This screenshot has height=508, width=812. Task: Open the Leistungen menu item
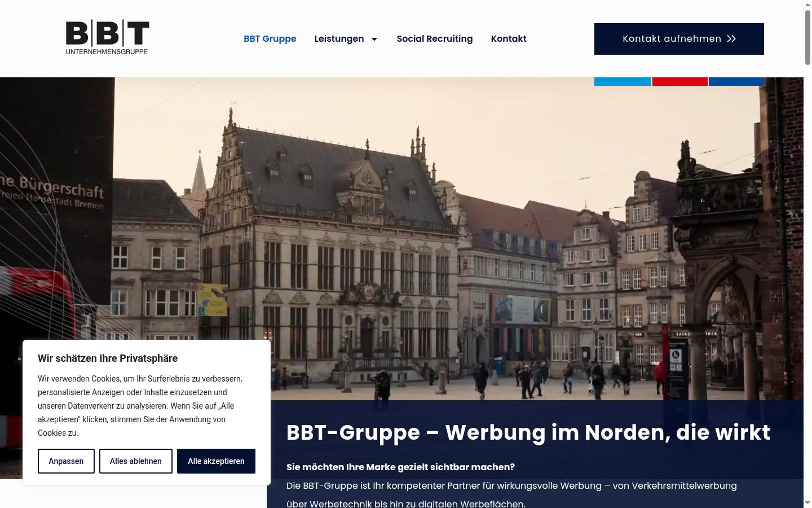click(339, 39)
